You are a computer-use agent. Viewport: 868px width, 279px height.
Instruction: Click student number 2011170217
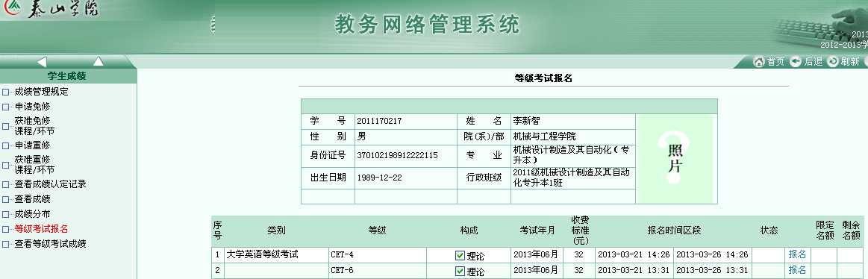click(x=379, y=122)
